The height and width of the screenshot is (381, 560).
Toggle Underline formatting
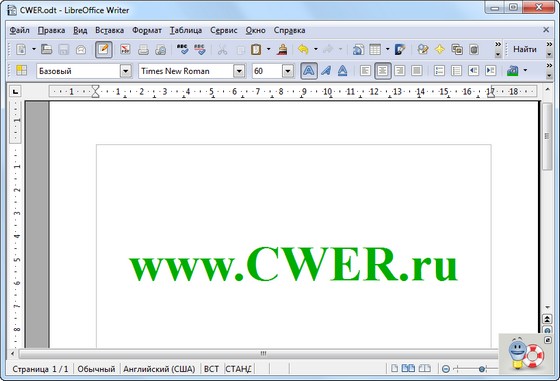coord(342,70)
